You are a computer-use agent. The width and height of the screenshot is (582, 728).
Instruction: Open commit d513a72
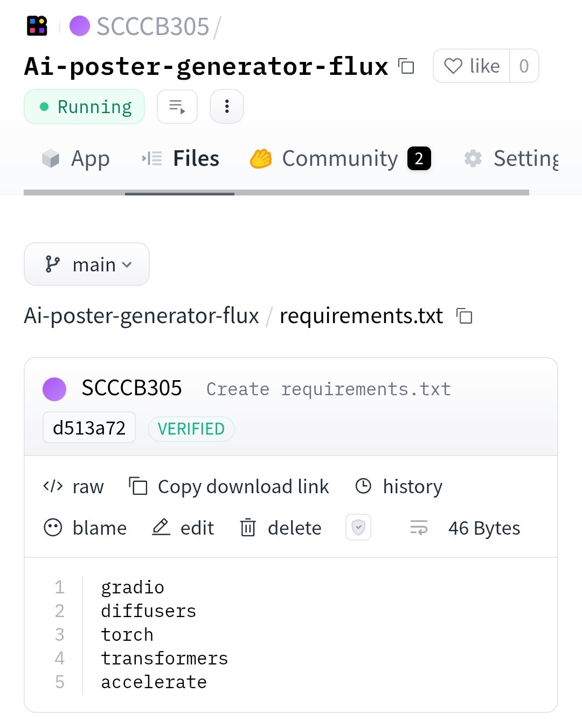tap(89, 428)
